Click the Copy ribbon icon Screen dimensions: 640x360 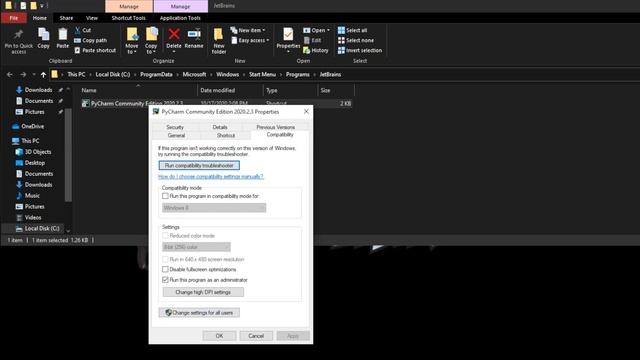coord(44,38)
